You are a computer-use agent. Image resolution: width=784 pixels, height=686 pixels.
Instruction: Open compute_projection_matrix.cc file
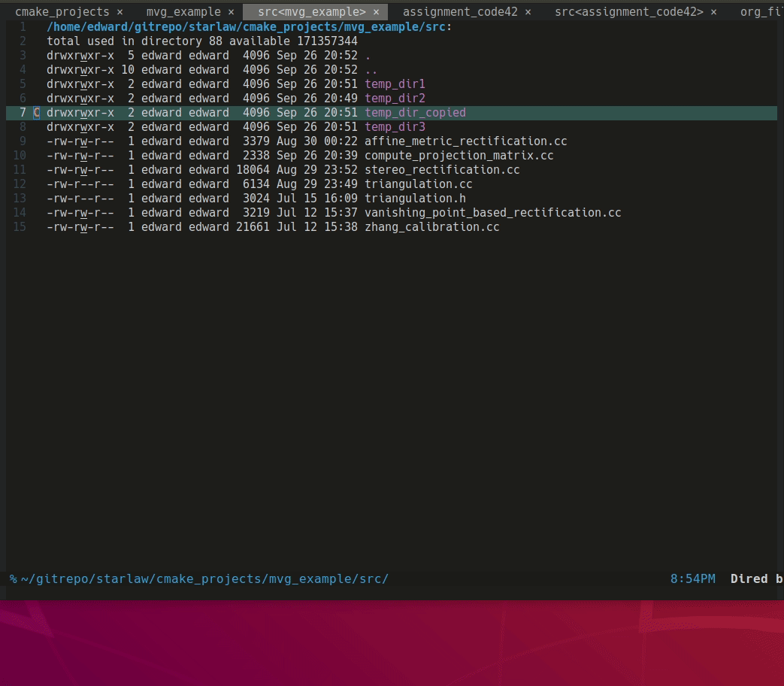459,156
